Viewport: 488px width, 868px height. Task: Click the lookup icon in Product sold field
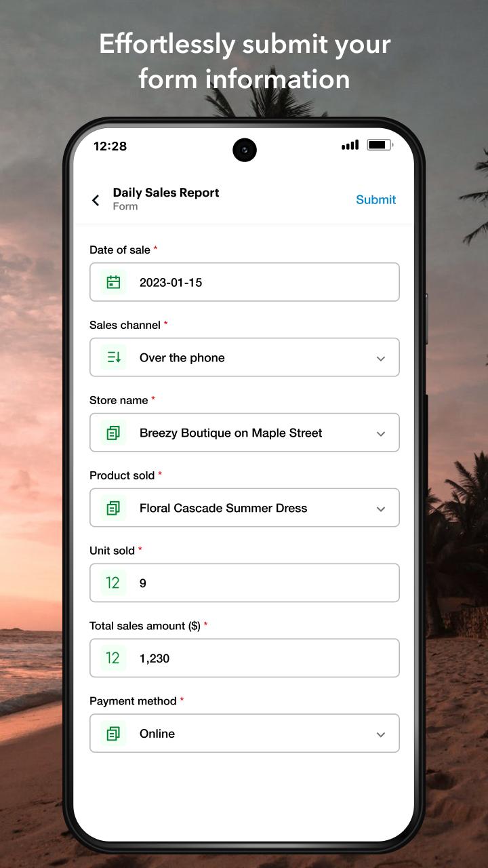(113, 508)
